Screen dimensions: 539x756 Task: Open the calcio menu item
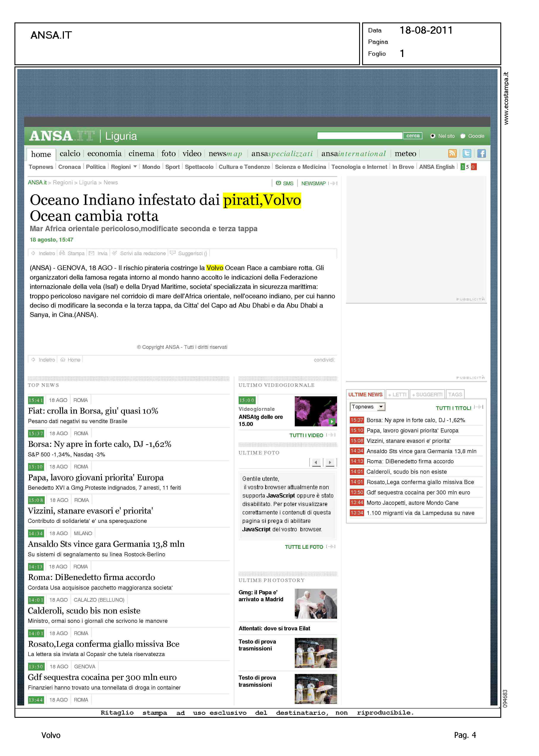[x=70, y=153]
